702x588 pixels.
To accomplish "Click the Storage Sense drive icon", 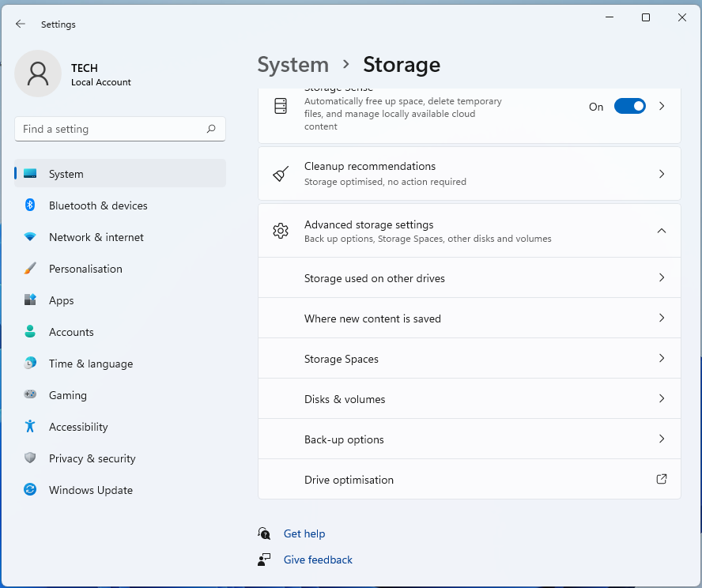I will click(281, 105).
